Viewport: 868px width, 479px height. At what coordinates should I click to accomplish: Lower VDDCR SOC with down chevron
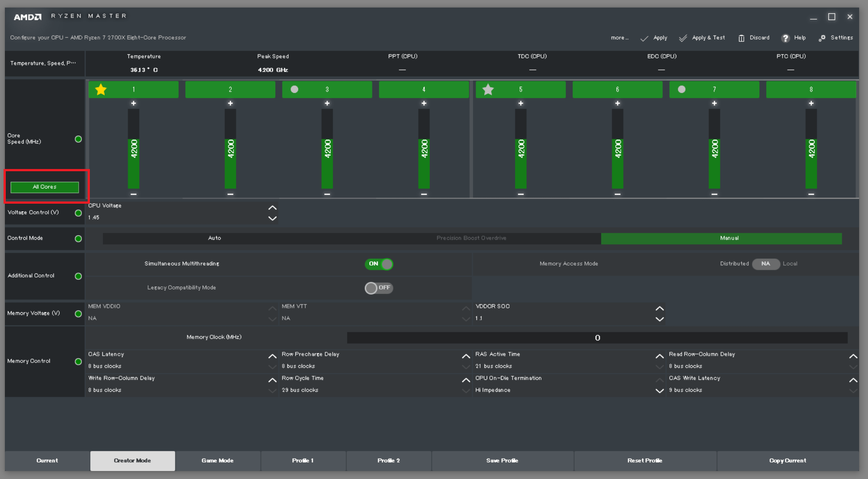click(x=659, y=319)
